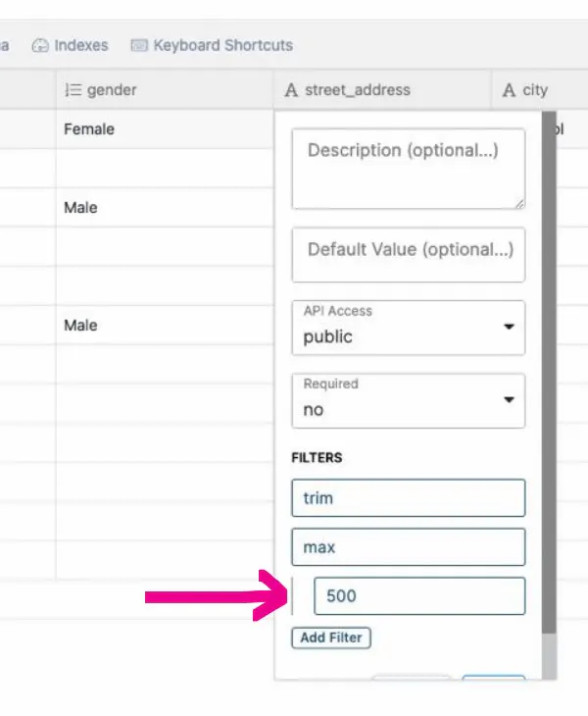Select the gender column header
588x716 pixels.
pyautogui.click(x=165, y=89)
